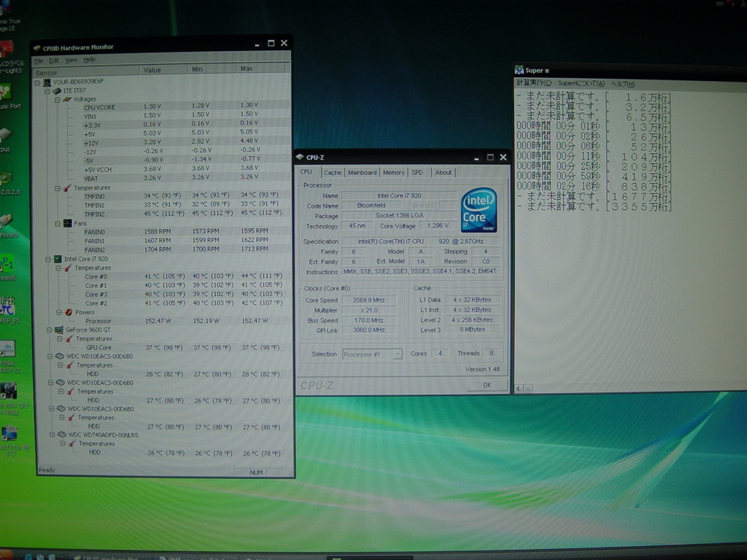Collapse the Voltages tree branch
Viewport: 747px width, 560px height.
point(57,99)
